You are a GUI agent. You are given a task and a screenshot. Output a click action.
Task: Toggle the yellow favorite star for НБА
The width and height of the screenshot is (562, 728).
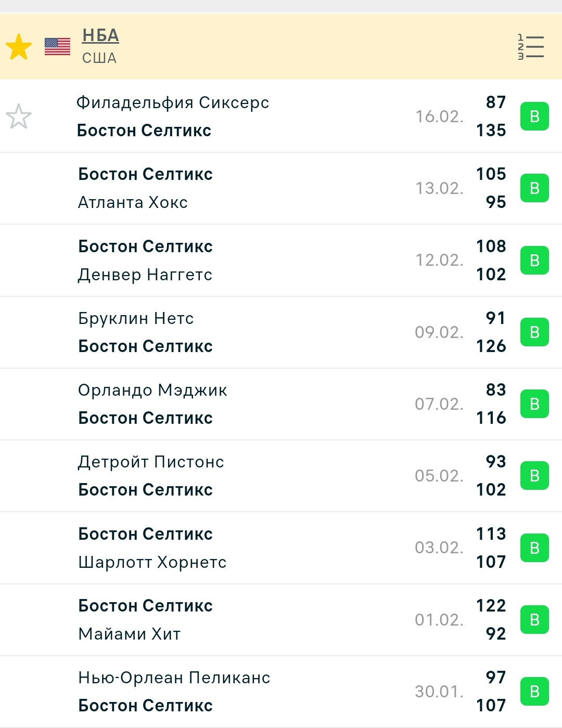tap(19, 47)
